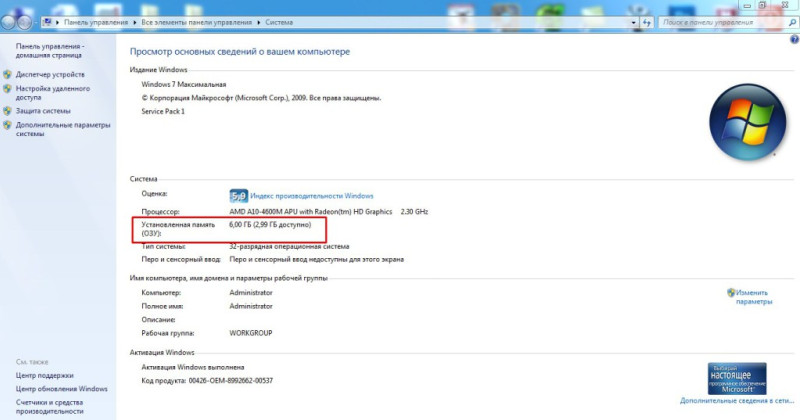Click the Просмотр основных сведений heading
Viewport: 800px width, 420px height.
[240, 52]
